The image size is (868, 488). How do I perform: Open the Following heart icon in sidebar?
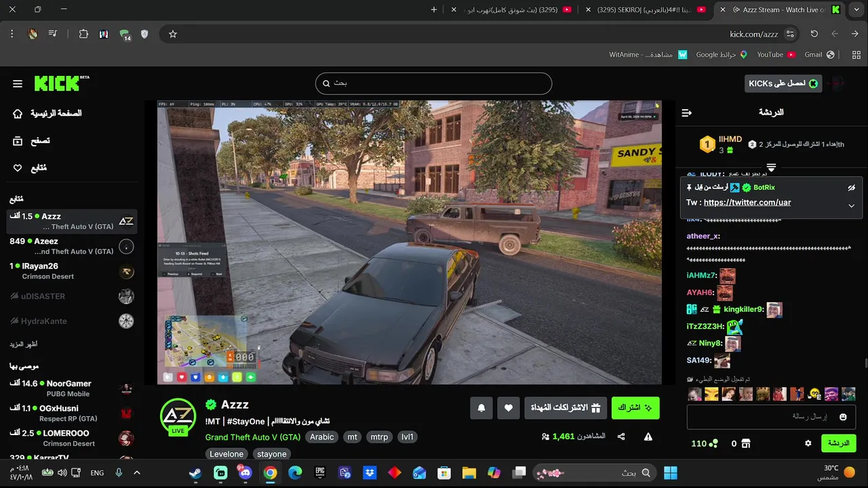(18, 168)
